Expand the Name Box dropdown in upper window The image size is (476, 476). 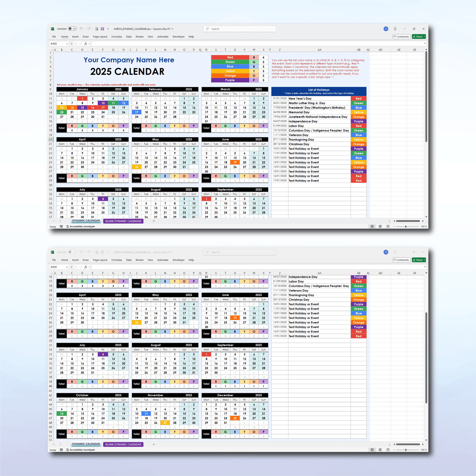click(x=67, y=44)
